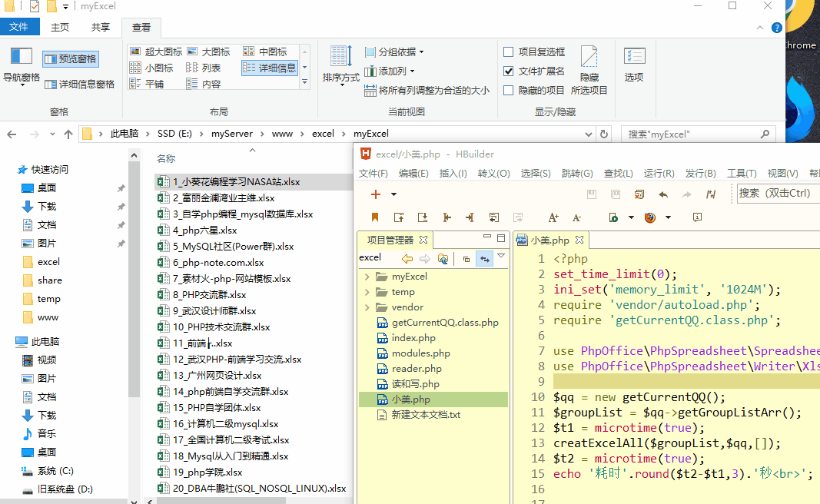The height and width of the screenshot is (504, 820).
Task: Click the next annotation down-arrow icon
Action: pos(423,217)
